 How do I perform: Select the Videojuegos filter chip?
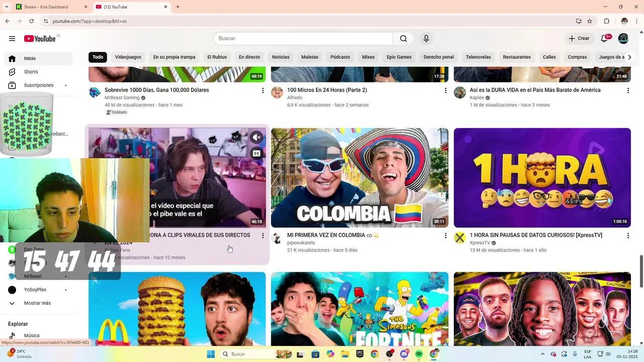click(x=128, y=57)
